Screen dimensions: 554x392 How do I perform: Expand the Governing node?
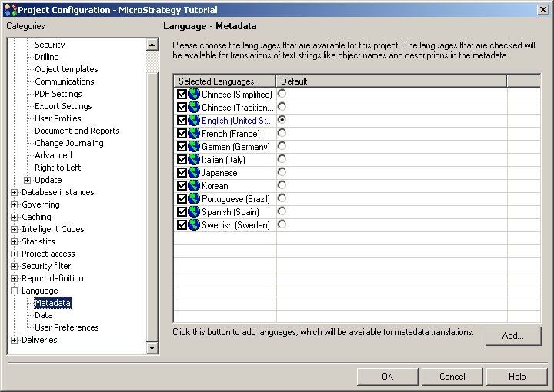pyautogui.click(x=14, y=204)
